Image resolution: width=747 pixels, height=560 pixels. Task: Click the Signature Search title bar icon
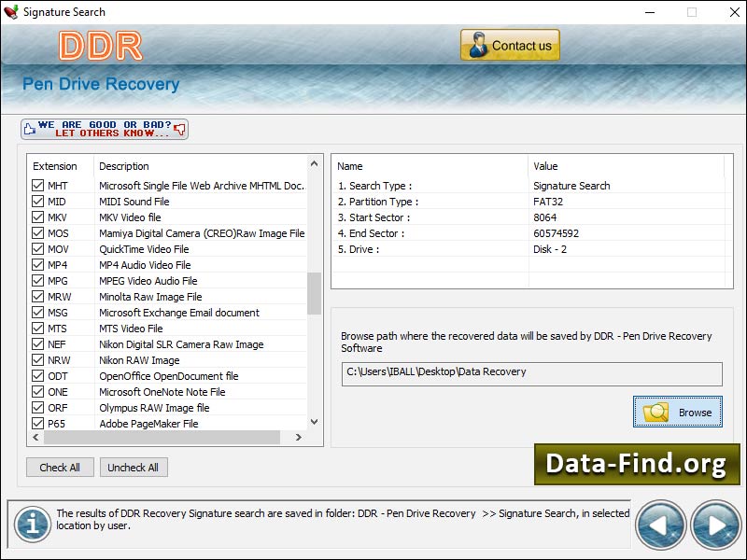click(11, 12)
